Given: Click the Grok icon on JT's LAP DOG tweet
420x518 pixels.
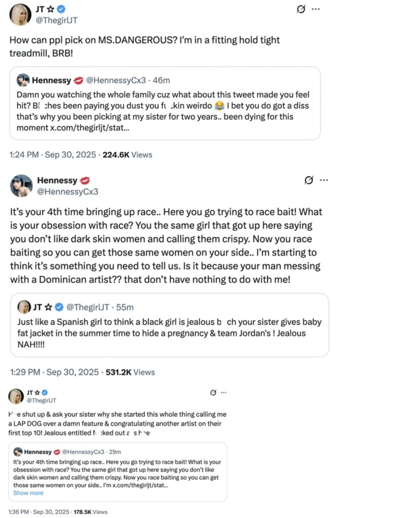Looking at the screenshot, I should [x=213, y=393].
